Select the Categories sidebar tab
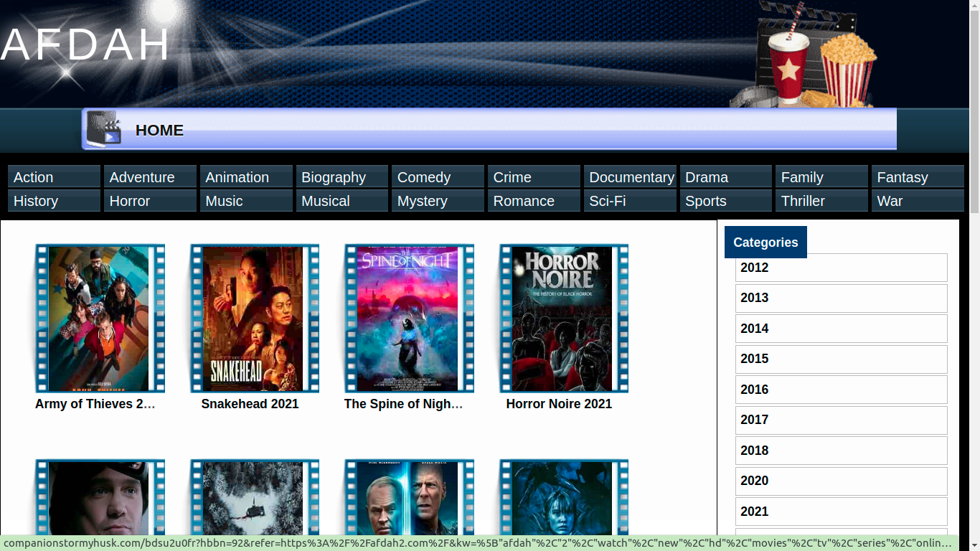This screenshot has width=980, height=551. (x=765, y=242)
